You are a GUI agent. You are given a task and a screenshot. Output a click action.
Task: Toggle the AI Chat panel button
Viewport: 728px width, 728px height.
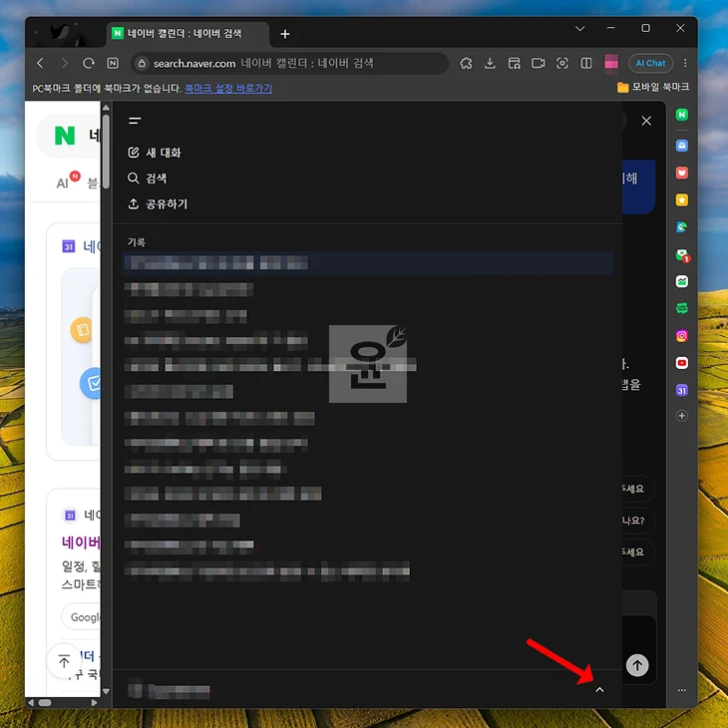650,63
